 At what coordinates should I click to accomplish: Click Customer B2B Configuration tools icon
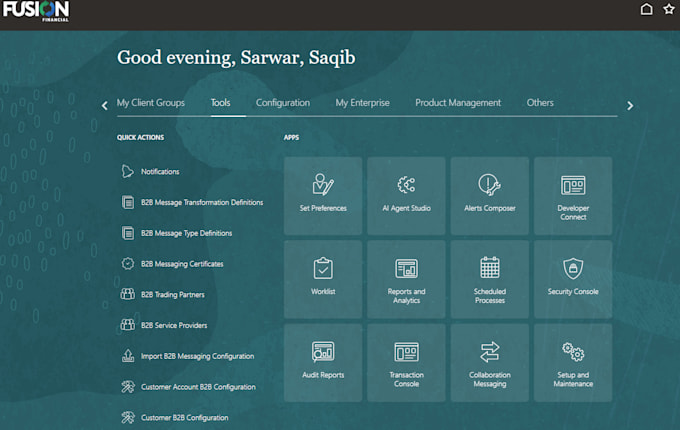tap(128, 417)
